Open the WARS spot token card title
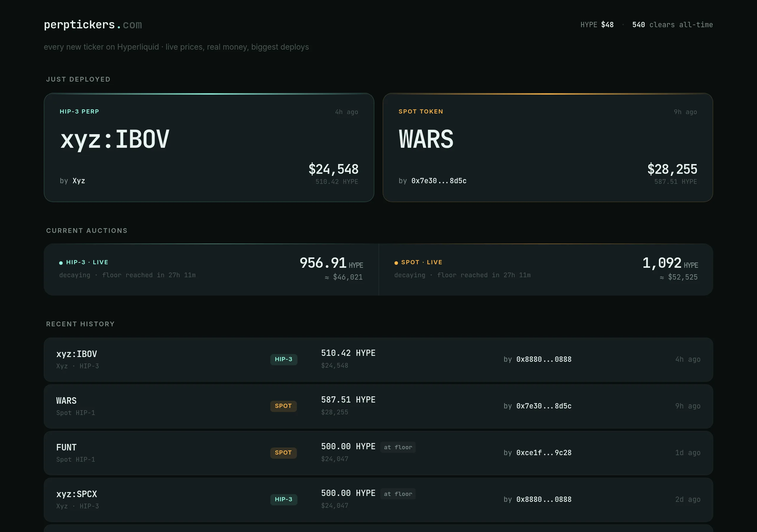Viewport: 757px width, 532px height. (x=426, y=139)
